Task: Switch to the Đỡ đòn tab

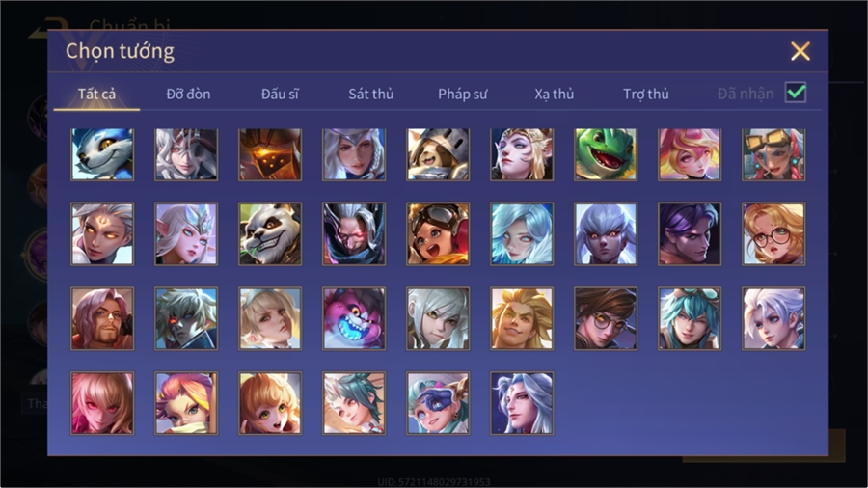Action: tap(188, 95)
